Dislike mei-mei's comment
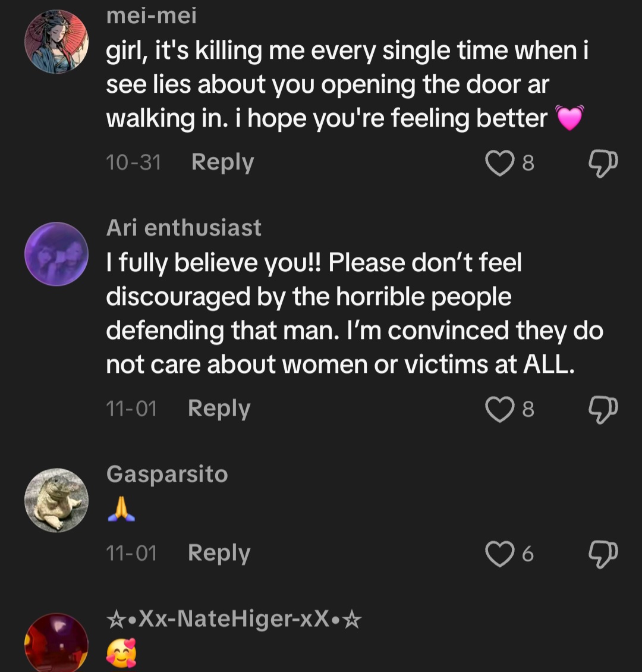 tap(603, 164)
